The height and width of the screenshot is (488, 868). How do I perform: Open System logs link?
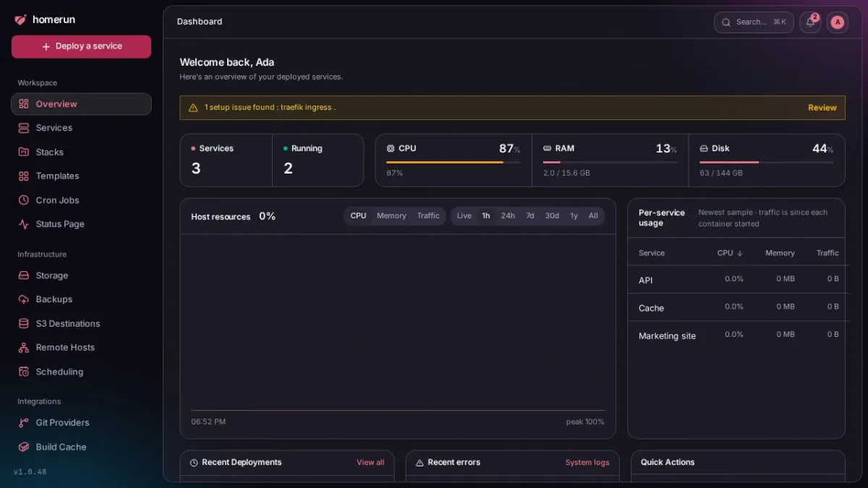coord(587,463)
